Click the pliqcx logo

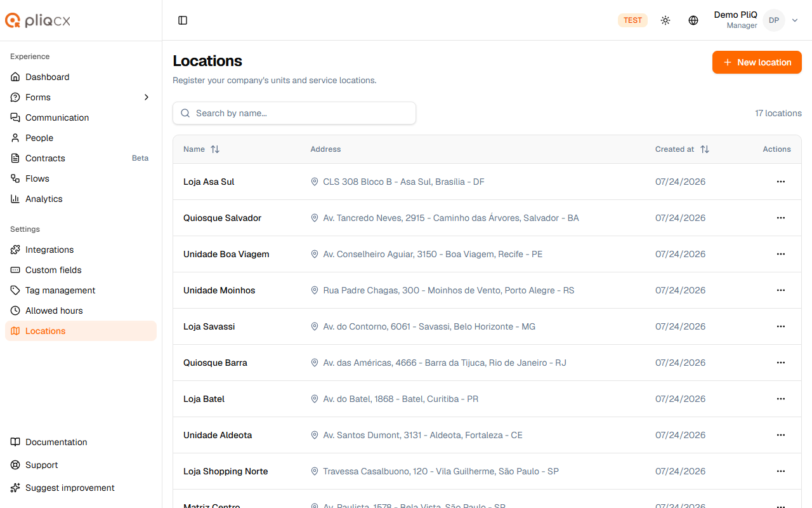pos(38,20)
